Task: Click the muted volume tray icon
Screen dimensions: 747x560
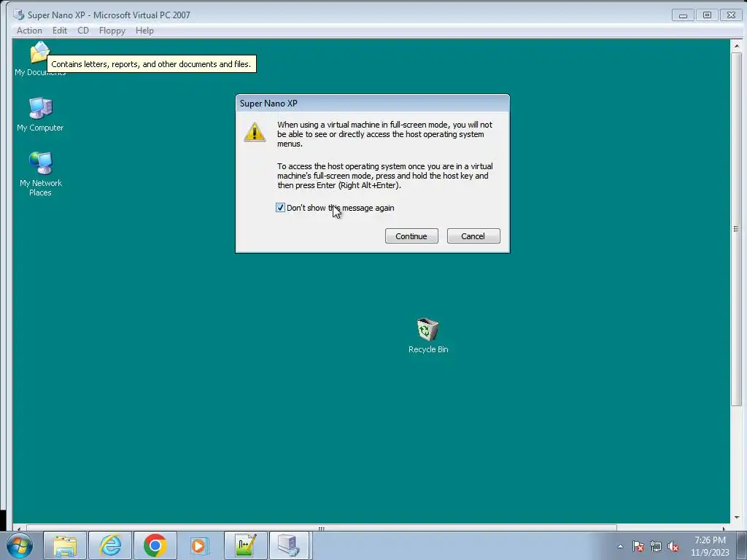Action: [x=673, y=546]
